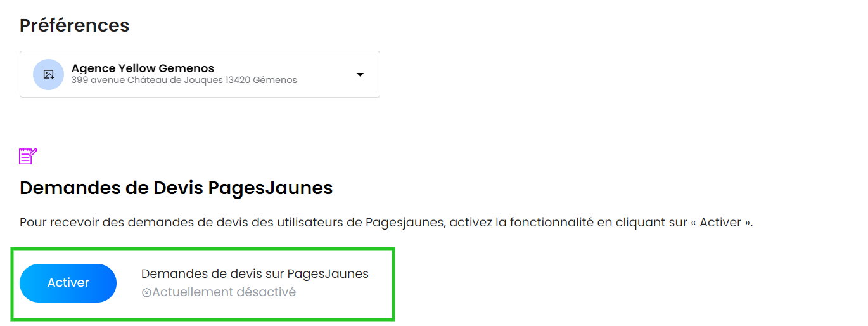Viewport: 868px width, 326px height.
Task: Expand the agency selector dropdown arrow
Action: click(x=360, y=74)
